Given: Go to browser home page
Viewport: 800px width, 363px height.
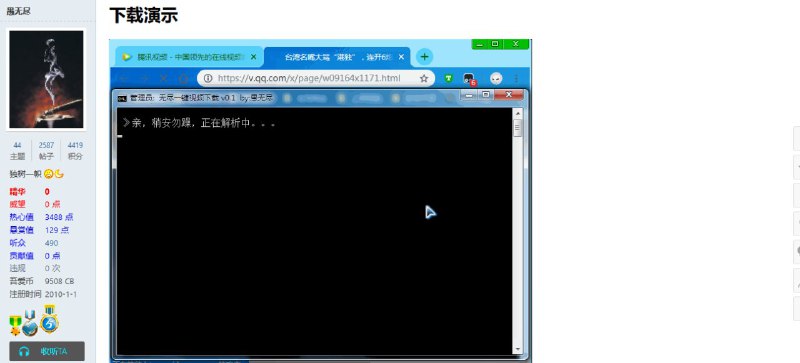Looking at the screenshot, I should pos(183,79).
